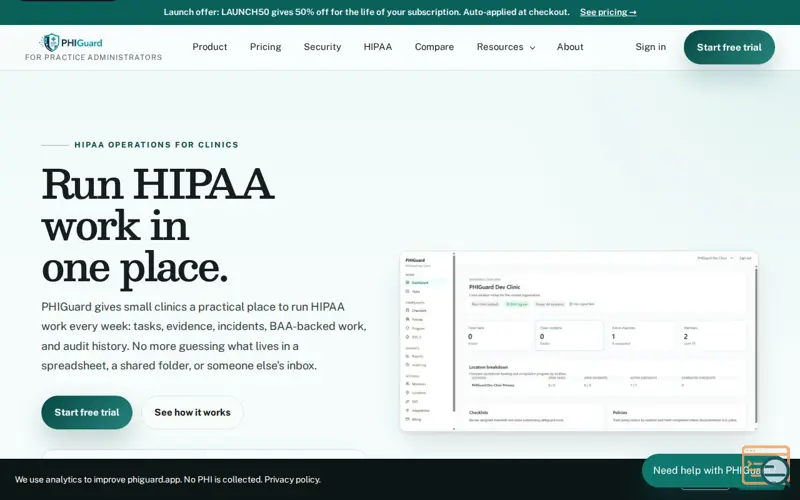The width and height of the screenshot is (800, 500).
Task: Click the Sign in link
Action: 651,47
